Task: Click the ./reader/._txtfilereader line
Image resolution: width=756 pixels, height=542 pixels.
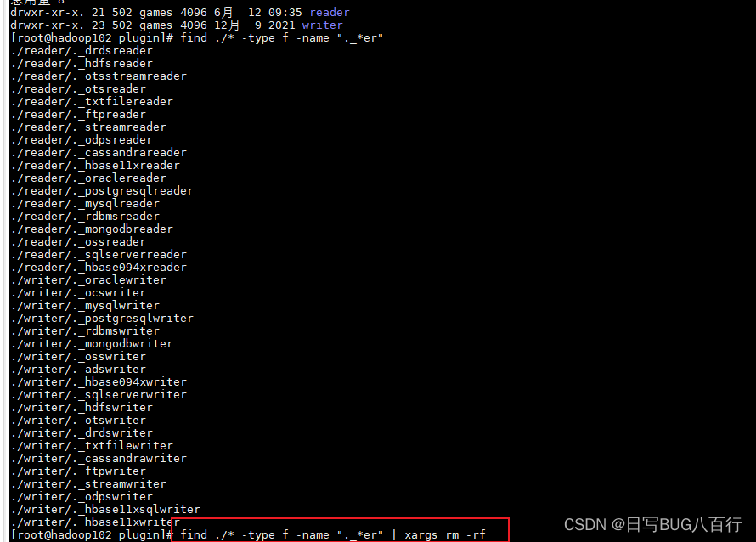Action: tap(92, 102)
